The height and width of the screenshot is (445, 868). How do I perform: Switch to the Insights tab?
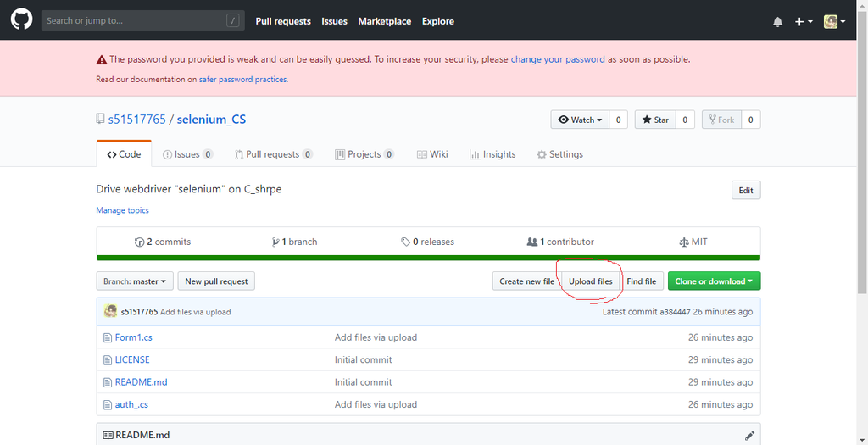[492, 154]
